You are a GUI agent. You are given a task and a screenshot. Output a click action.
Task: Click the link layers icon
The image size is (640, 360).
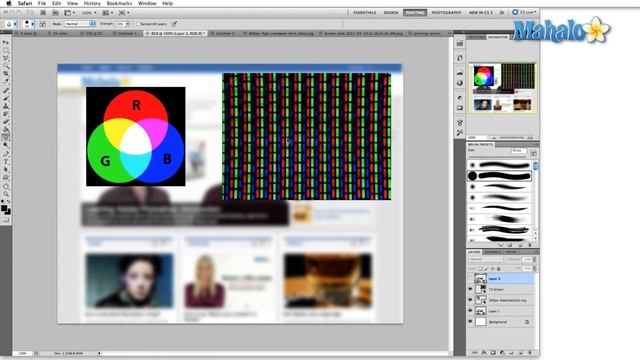point(474,353)
